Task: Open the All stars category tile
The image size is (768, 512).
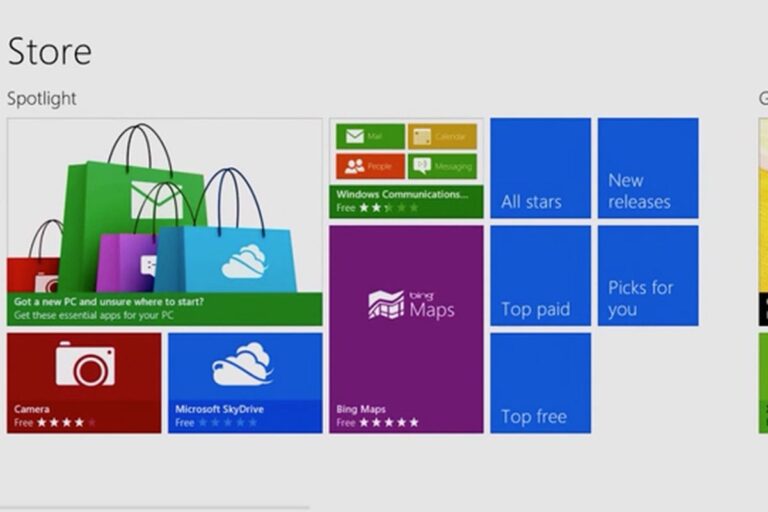Action: 540,168
